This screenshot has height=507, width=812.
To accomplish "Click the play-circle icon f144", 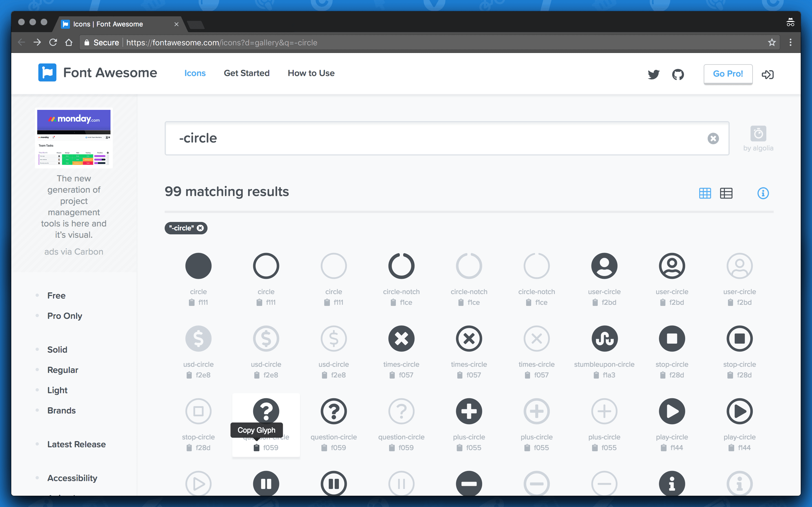I will [672, 411].
